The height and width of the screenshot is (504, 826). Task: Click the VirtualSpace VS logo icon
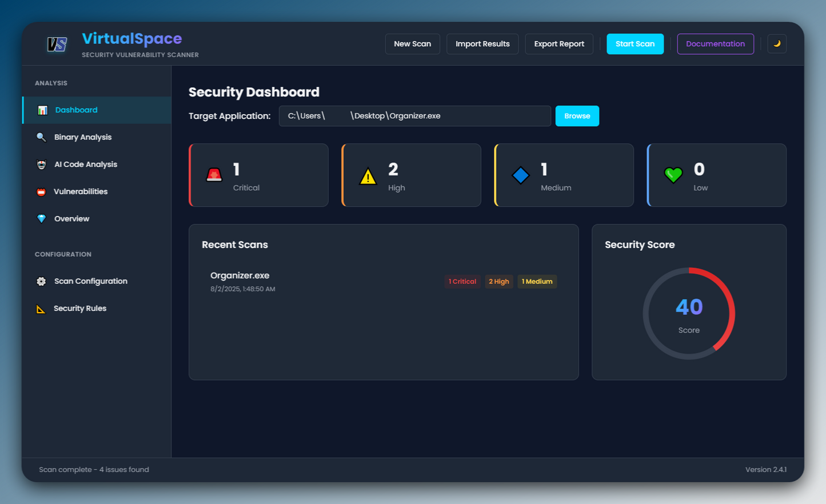point(57,44)
